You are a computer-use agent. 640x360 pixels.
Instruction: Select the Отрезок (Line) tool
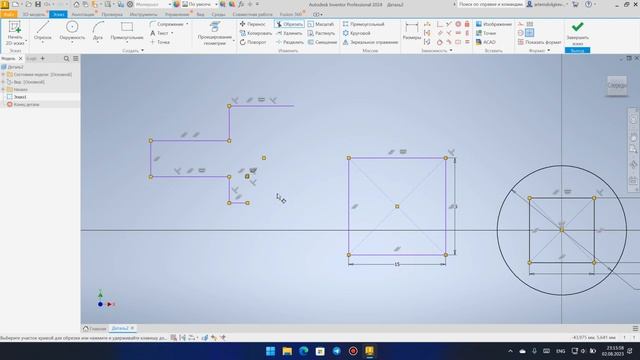(x=42, y=31)
